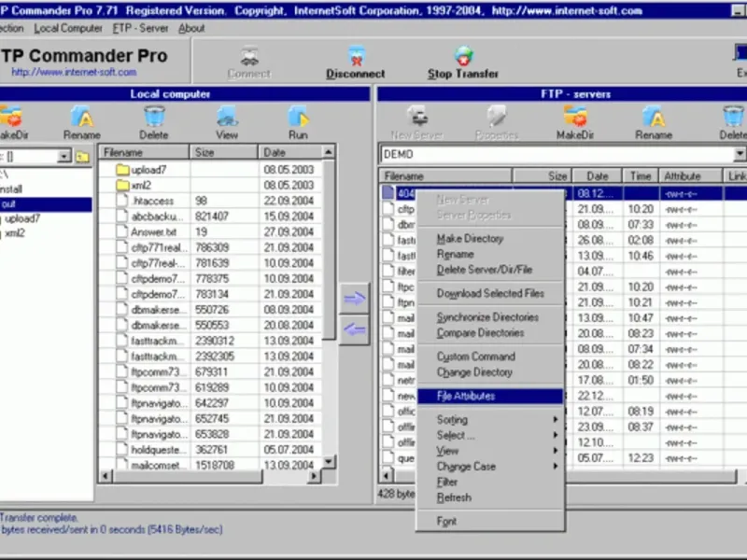
Task: Click the FTP New Server icon
Action: (417, 116)
